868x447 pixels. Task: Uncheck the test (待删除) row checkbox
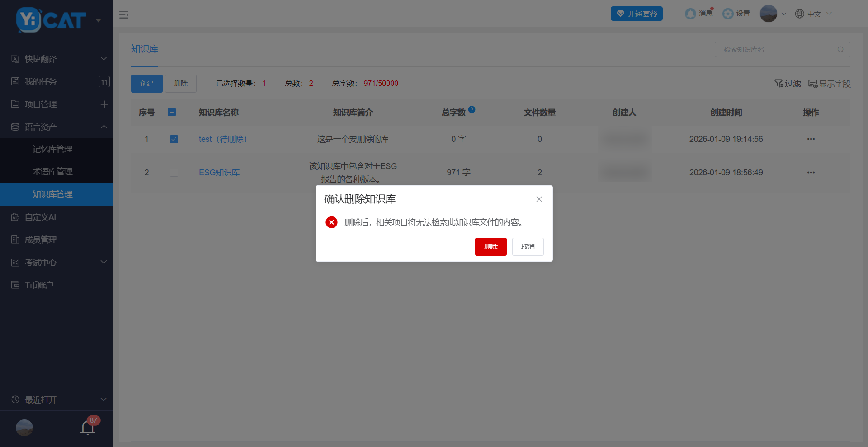174,139
